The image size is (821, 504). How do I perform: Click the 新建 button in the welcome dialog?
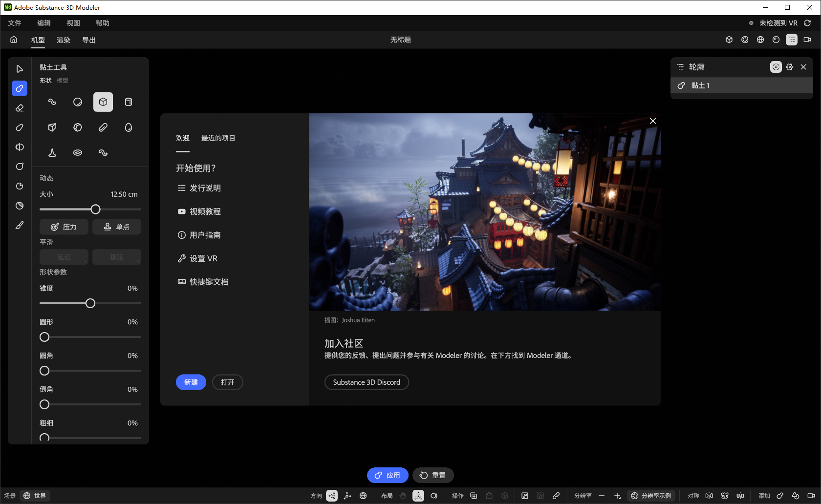tap(191, 382)
